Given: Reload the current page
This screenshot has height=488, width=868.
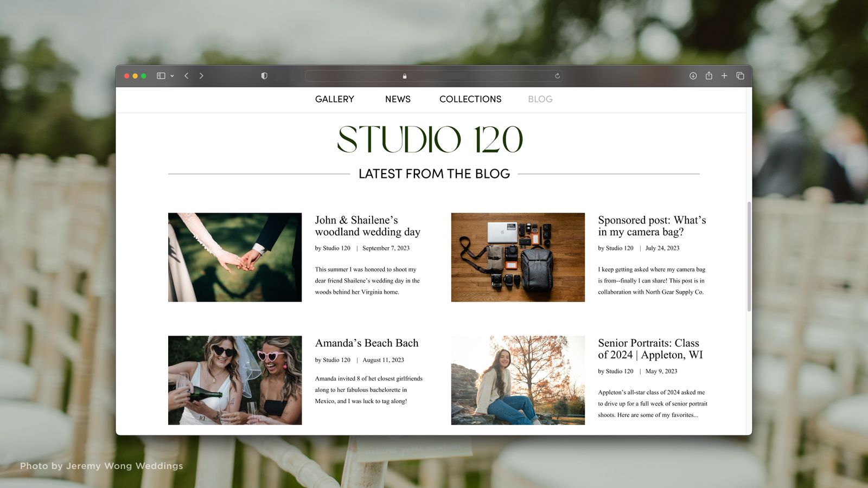Looking at the screenshot, I should pyautogui.click(x=557, y=76).
